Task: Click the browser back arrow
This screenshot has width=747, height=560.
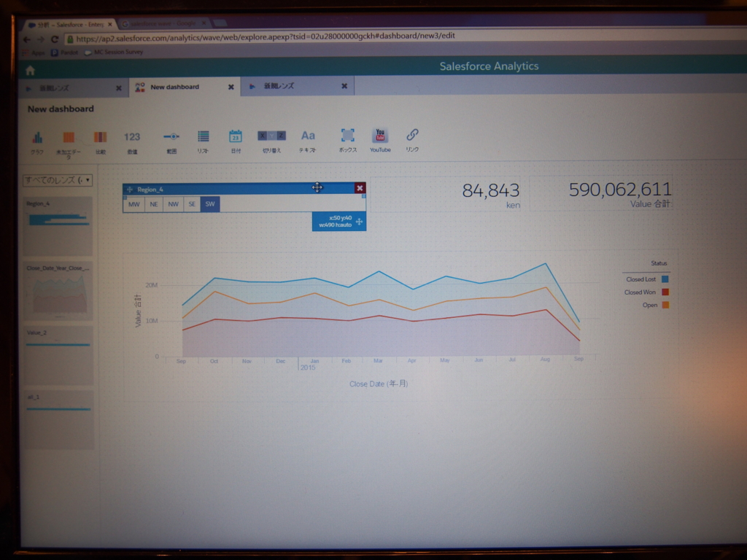Action: click(27, 39)
